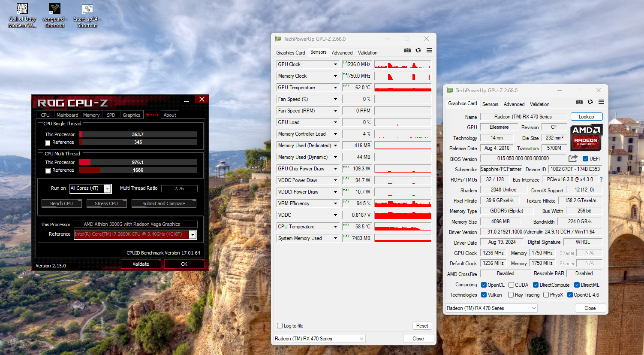This screenshot has width=644, height=355.
Task: Toggle the Single Thread Reference checkbox
Action: coord(48,143)
